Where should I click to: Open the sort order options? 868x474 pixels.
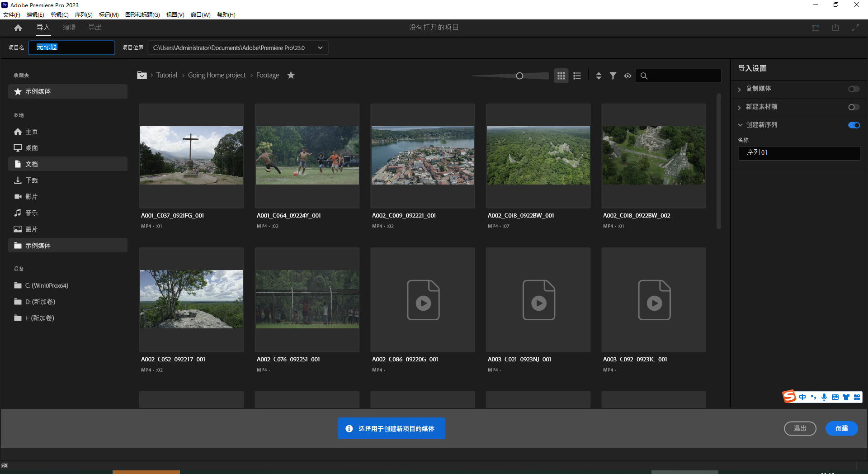(x=599, y=76)
